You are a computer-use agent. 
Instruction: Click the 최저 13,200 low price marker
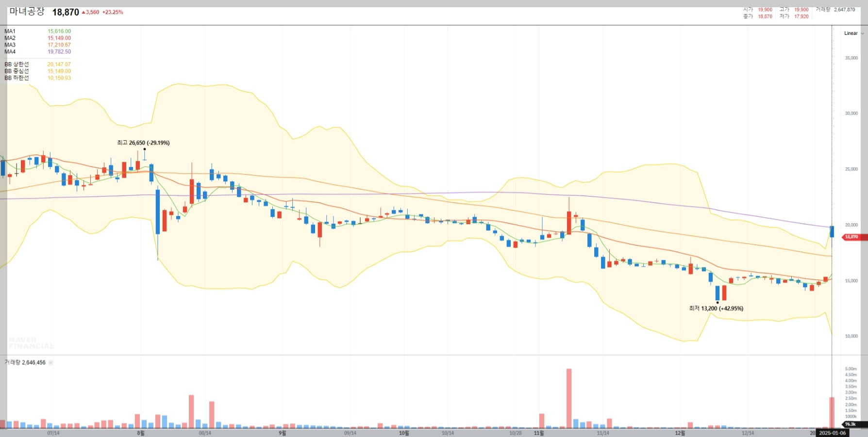(716, 308)
